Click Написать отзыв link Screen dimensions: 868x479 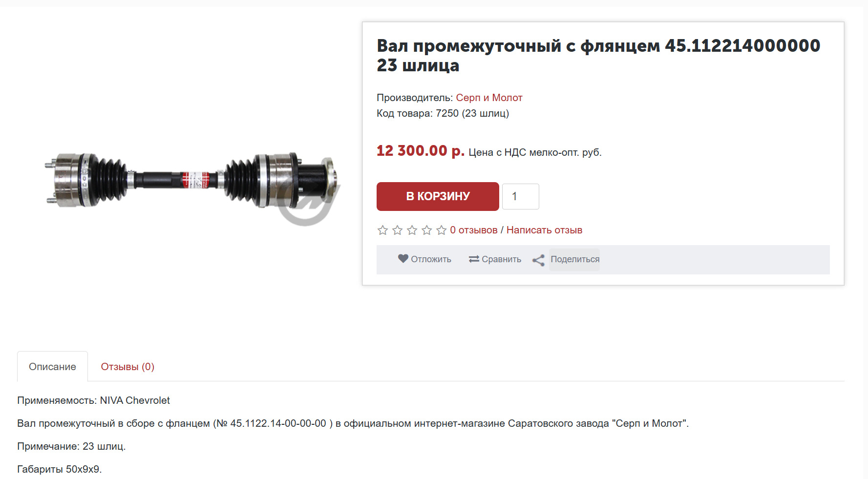544,230
